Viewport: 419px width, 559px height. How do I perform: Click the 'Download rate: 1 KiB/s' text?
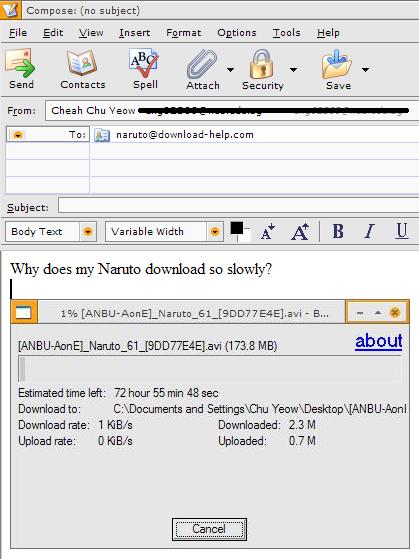(x=75, y=425)
